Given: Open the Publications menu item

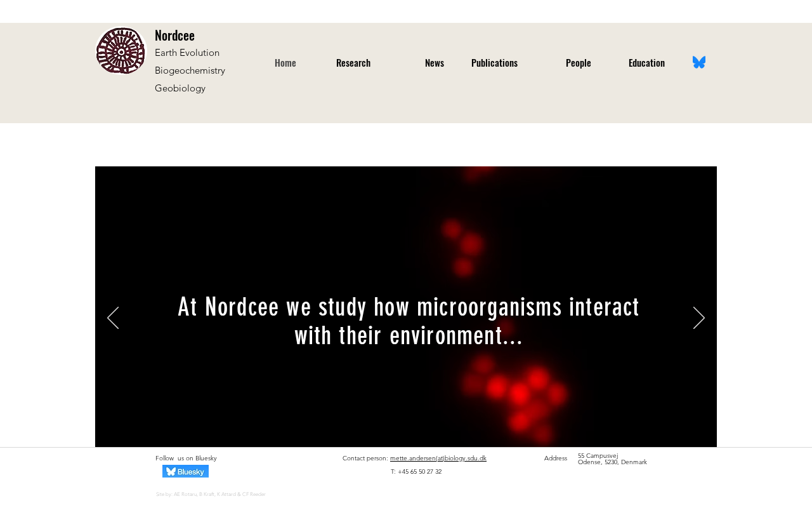Looking at the screenshot, I should click(x=494, y=62).
